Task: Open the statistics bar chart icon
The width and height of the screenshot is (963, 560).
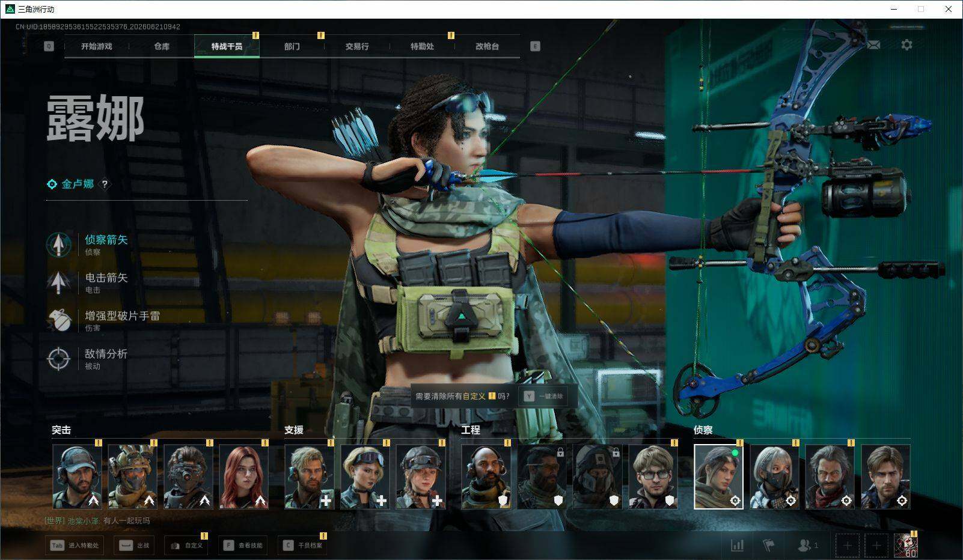Action: [737, 545]
